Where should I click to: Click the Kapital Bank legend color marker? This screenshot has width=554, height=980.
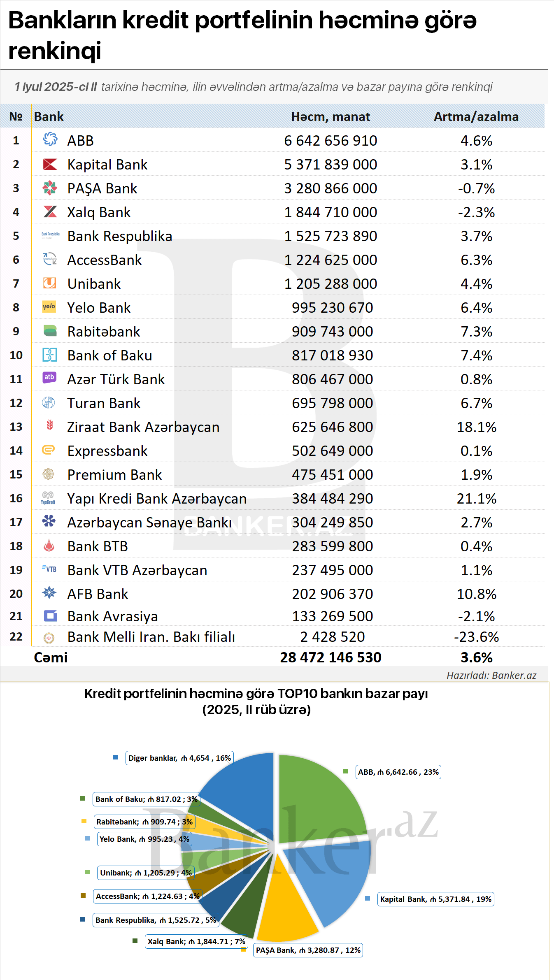pyautogui.click(x=368, y=899)
